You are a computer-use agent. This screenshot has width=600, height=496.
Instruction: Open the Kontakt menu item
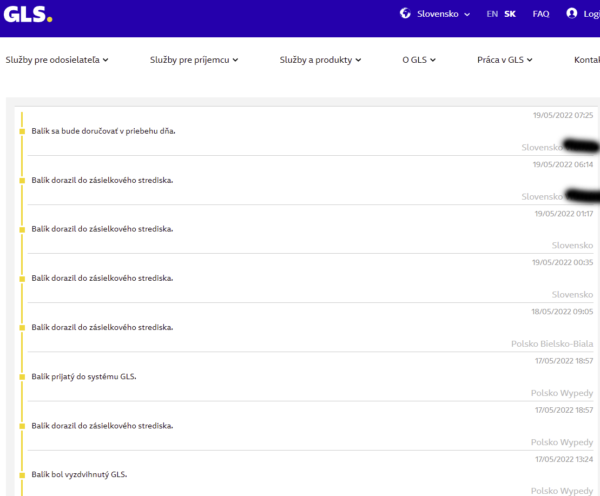[587, 60]
